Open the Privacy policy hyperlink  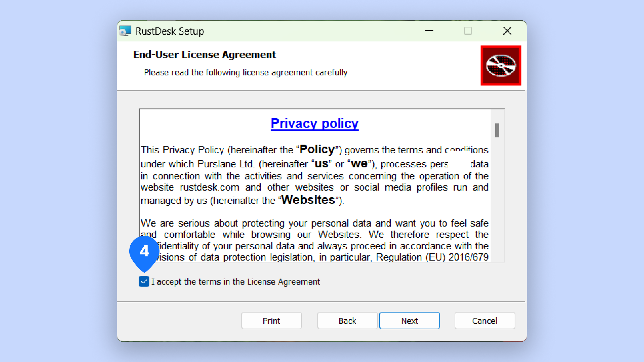pyautogui.click(x=314, y=123)
